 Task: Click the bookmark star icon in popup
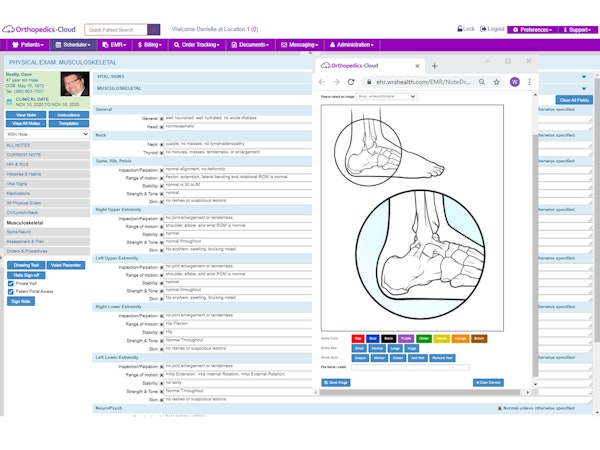click(496, 82)
